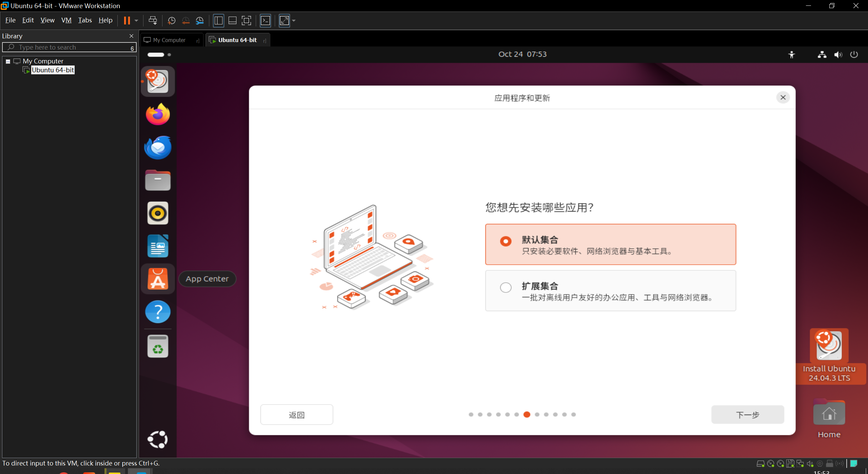Click the 返回 button
This screenshot has width=868, height=474.
(x=296, y=415)
